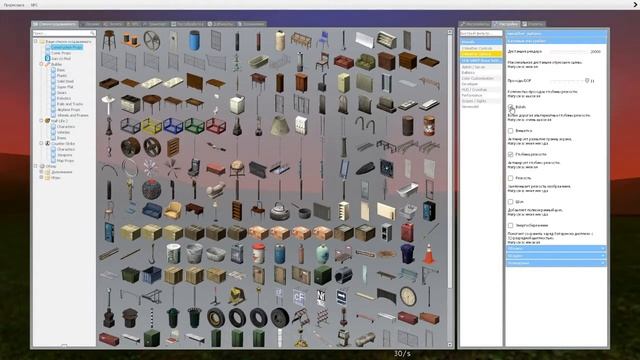This screenshot has width=640, height=360.
Task: Open Color Customization in the options list
Action: (x=481, y=78)
